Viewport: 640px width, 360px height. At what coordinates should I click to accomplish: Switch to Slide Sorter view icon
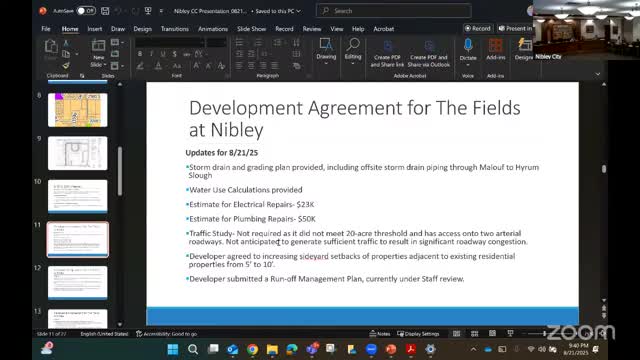(x=474, y=333)
